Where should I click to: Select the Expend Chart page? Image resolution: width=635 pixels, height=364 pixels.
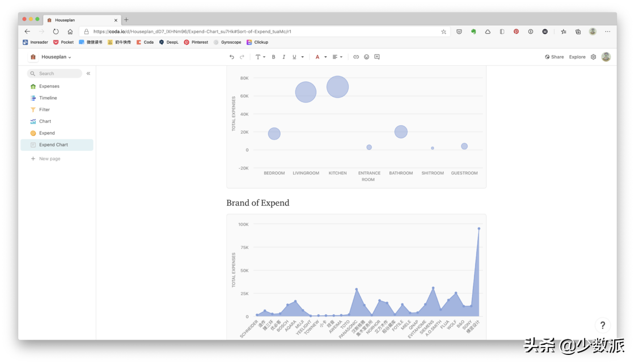[x=57, y=145]
